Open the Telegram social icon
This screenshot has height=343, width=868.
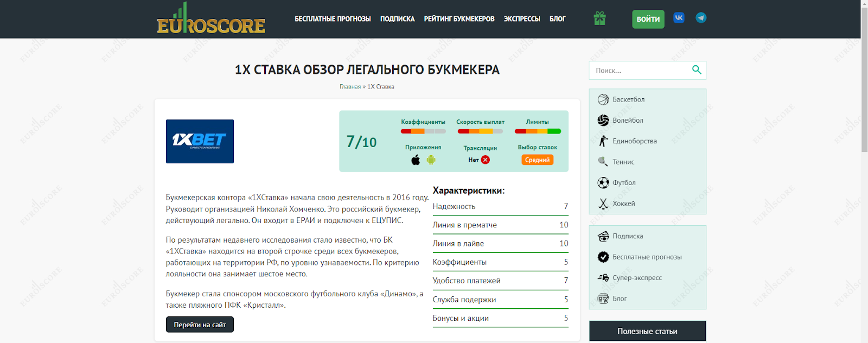pos(701,18)
